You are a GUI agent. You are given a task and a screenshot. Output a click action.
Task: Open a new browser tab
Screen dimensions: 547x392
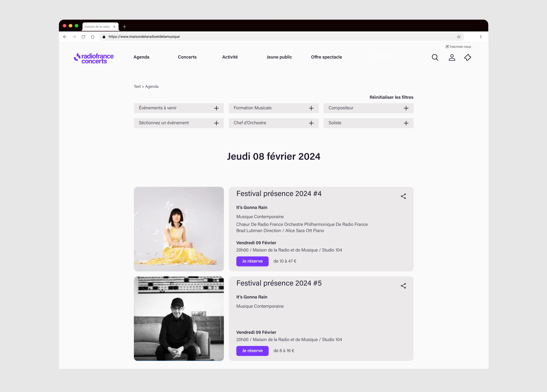pyautogui.click(x=124, y=27)
